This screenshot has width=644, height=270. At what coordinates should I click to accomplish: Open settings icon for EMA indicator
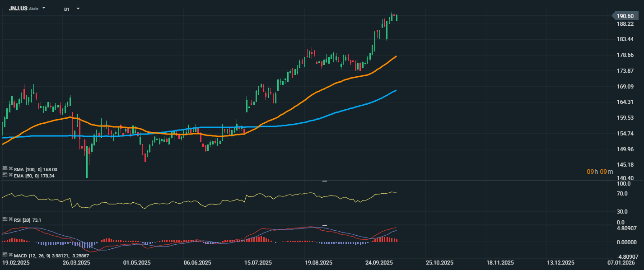pos(5,175)
